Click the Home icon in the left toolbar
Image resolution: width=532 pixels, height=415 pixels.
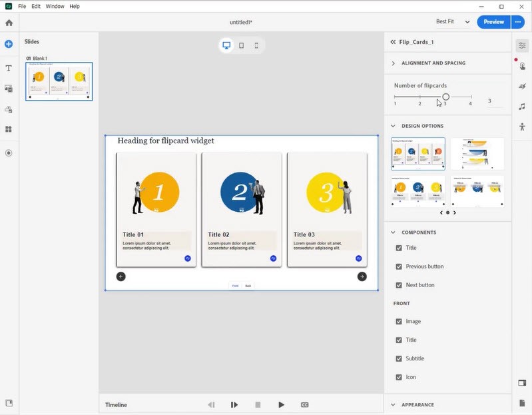pyautogui.click(x=9, y=23)
